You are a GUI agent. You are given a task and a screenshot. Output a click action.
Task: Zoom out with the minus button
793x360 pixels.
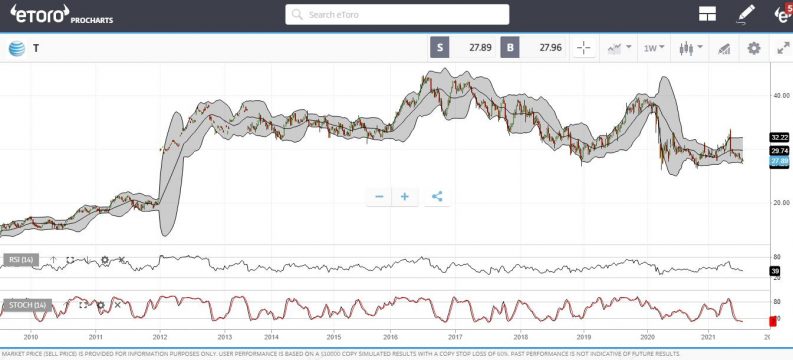point(379,197)
